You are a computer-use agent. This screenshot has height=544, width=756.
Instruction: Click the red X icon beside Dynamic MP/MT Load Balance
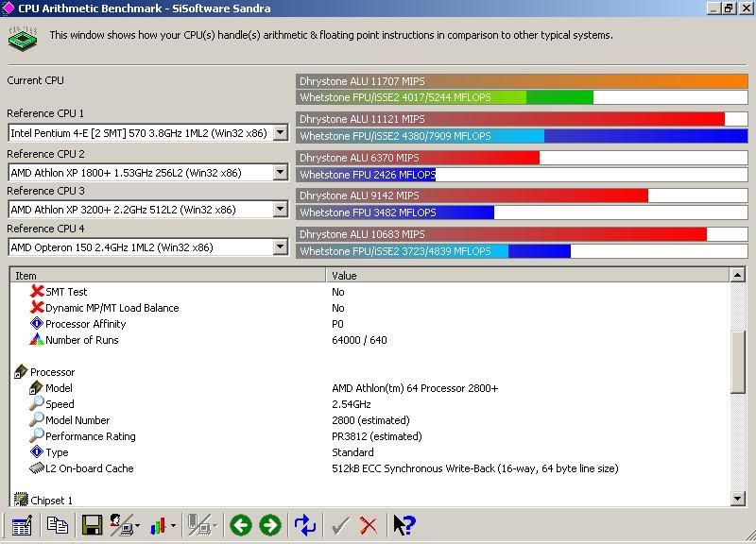37,307
